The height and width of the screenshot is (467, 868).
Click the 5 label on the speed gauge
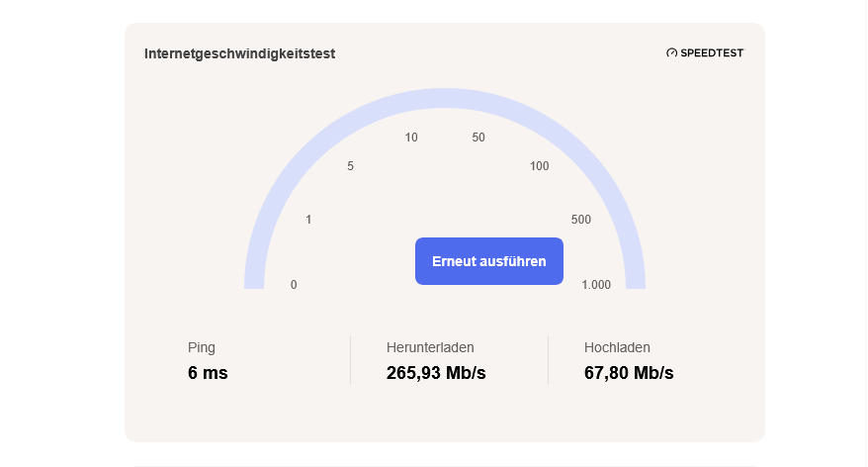350,166
